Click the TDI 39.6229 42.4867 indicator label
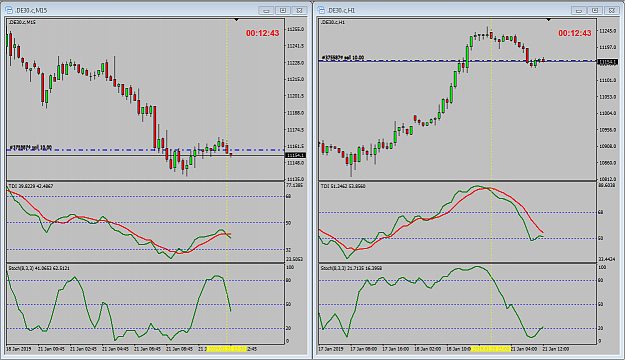The width and height of the screenshot is (625, 360). [x=31, y=186]
